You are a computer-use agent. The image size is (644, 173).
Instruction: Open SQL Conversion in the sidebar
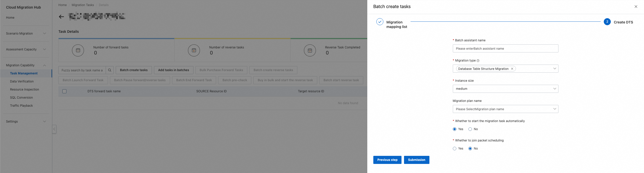(21, 98)
